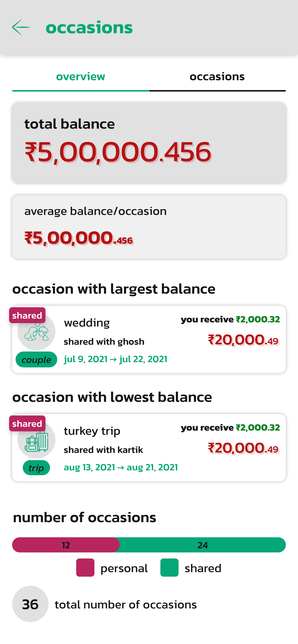Image resolution: width=298 pixels, height=644 pixels.
Task: Tap the wedding date range text
Action: (116, 359)
